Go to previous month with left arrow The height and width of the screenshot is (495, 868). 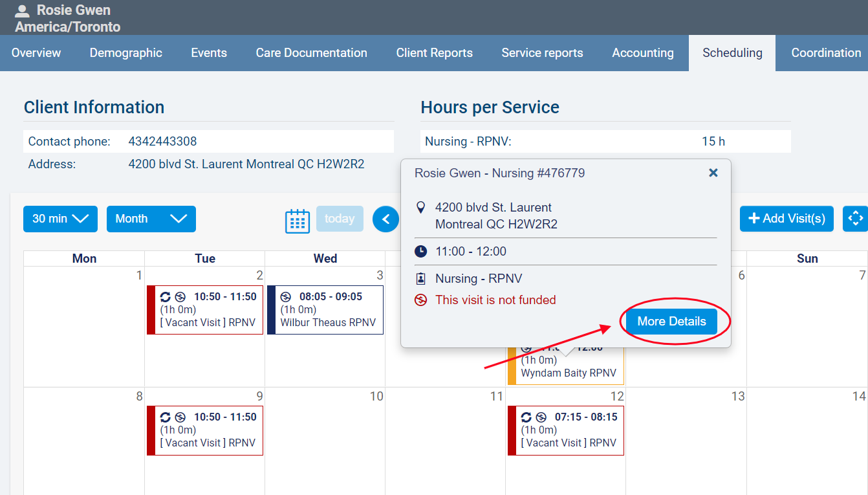pos(385,219)
